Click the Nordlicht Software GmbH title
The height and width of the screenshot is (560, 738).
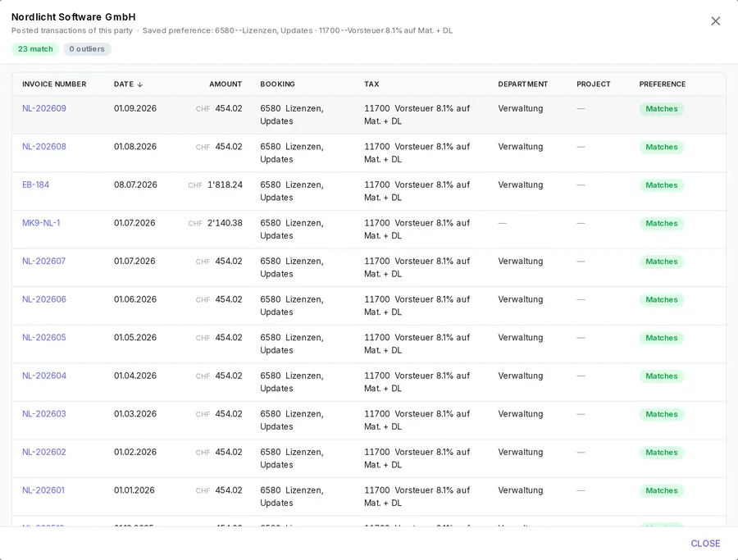(x=74, y=17)
